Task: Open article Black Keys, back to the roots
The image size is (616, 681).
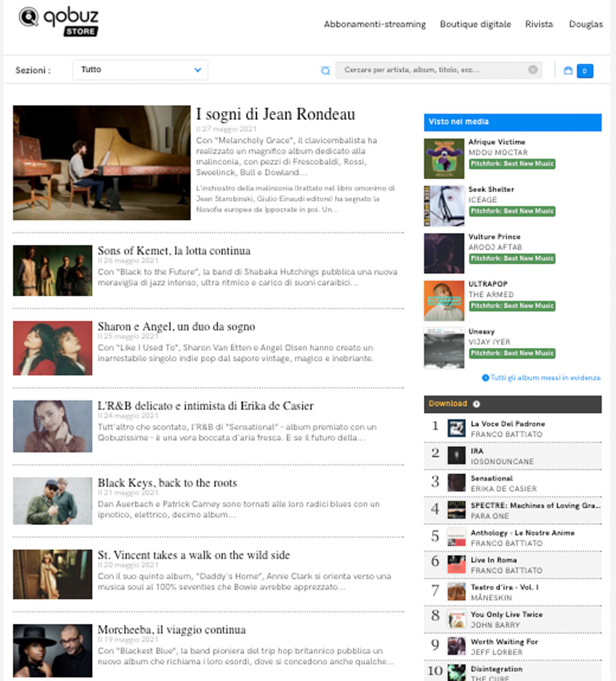Action: (x=168, y=483)
